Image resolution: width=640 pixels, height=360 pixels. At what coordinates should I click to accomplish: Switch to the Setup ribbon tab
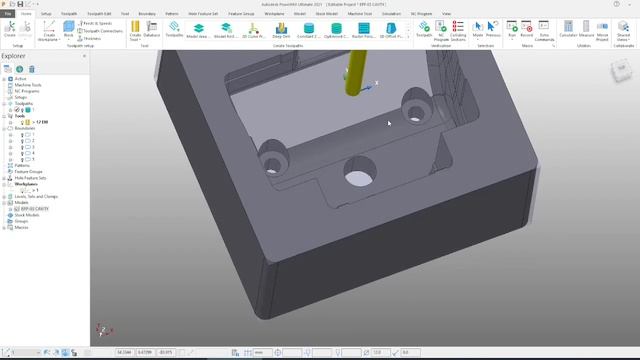tap(46, 13)
